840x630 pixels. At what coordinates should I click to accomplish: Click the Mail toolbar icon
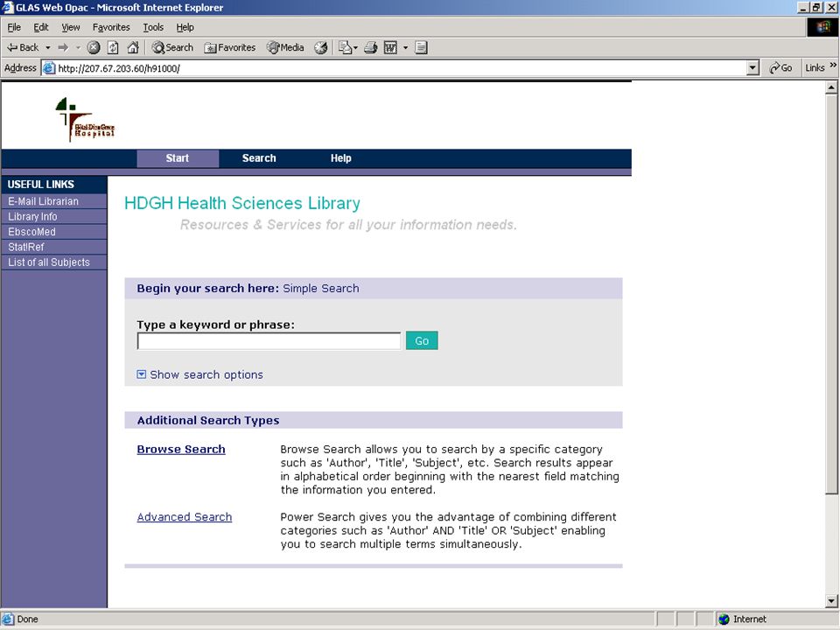click(347, 47)
